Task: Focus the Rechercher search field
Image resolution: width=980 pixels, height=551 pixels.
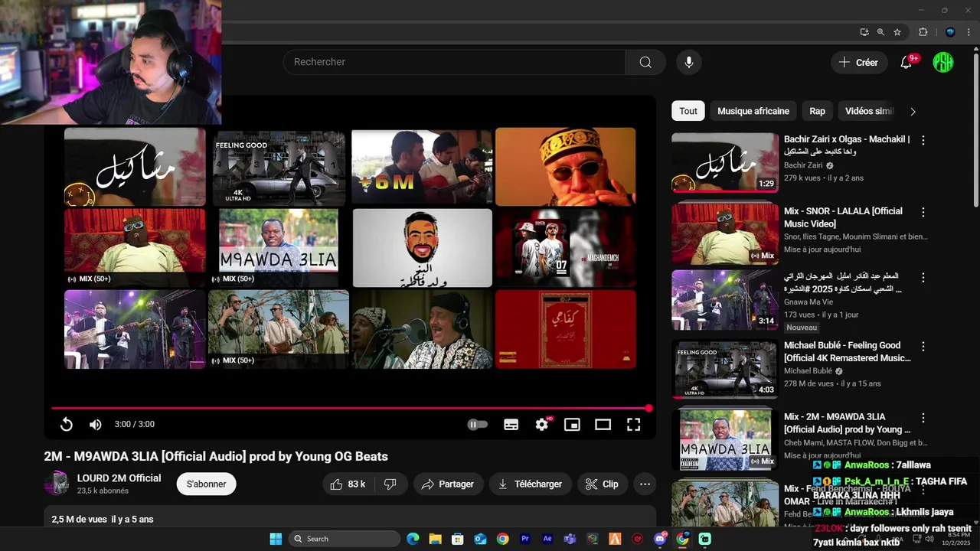Action: (454, 62)
